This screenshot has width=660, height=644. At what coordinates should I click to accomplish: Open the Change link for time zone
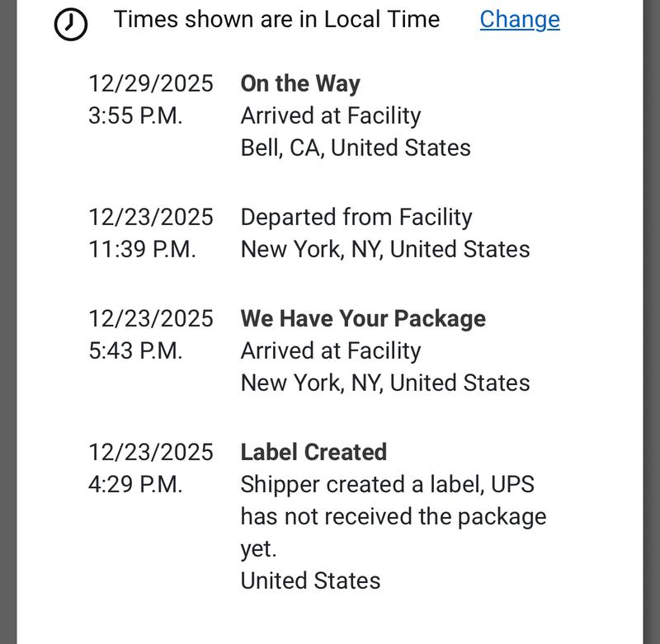[519, 20]
